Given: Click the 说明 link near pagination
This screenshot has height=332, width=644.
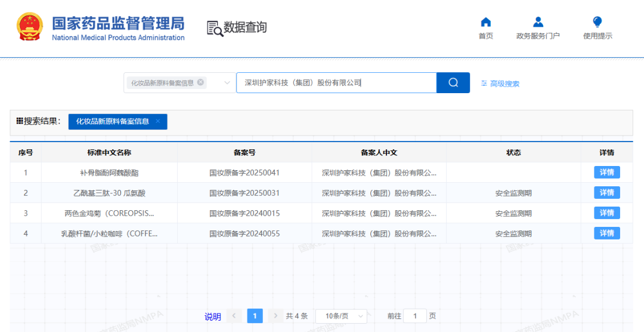Looking at the screenshot, I should 212,316.
